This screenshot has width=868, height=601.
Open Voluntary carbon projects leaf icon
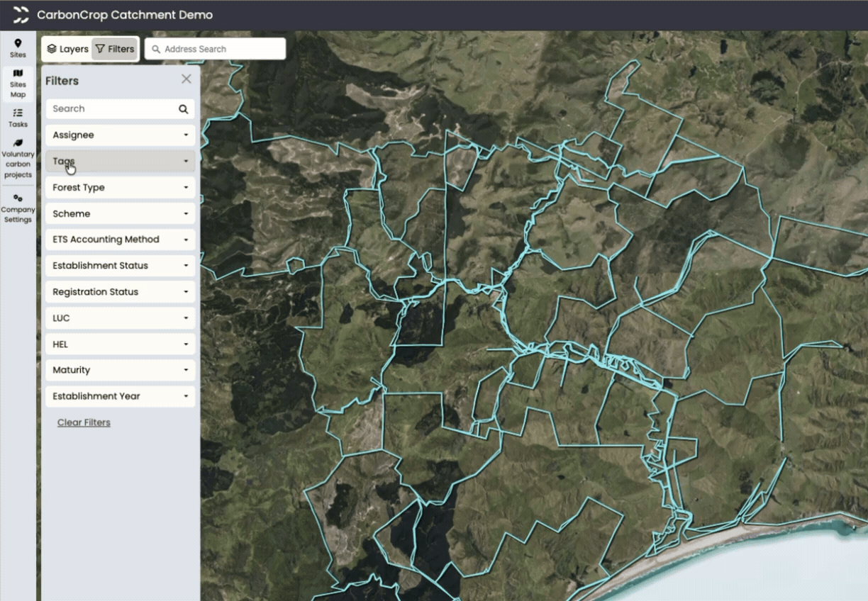click(18, 142)
